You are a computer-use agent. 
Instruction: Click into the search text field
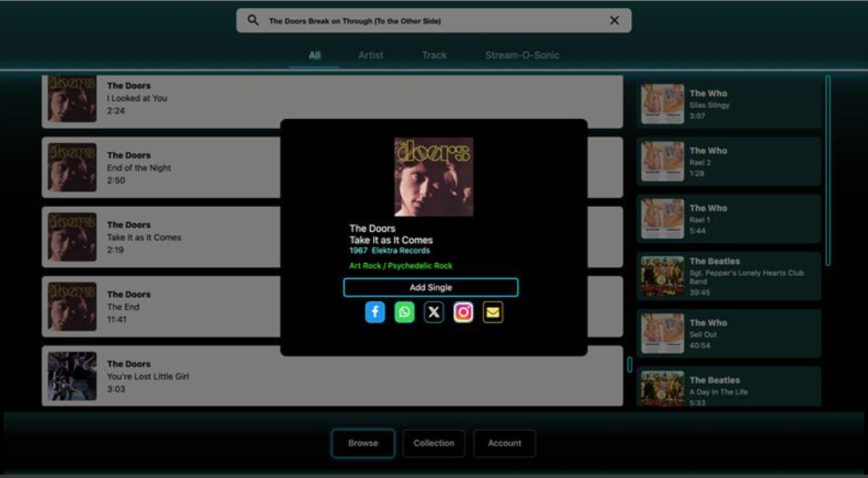pyautogui.click(x=433, y=21)
